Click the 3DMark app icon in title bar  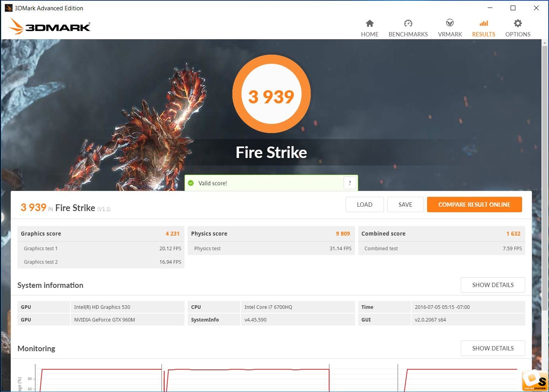tap(8, 8)
